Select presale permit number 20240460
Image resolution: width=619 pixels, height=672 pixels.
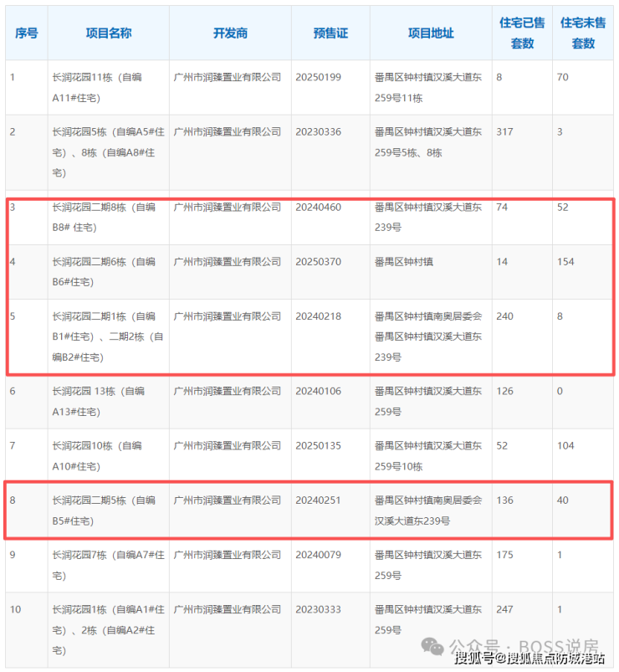tap(318, 207)
